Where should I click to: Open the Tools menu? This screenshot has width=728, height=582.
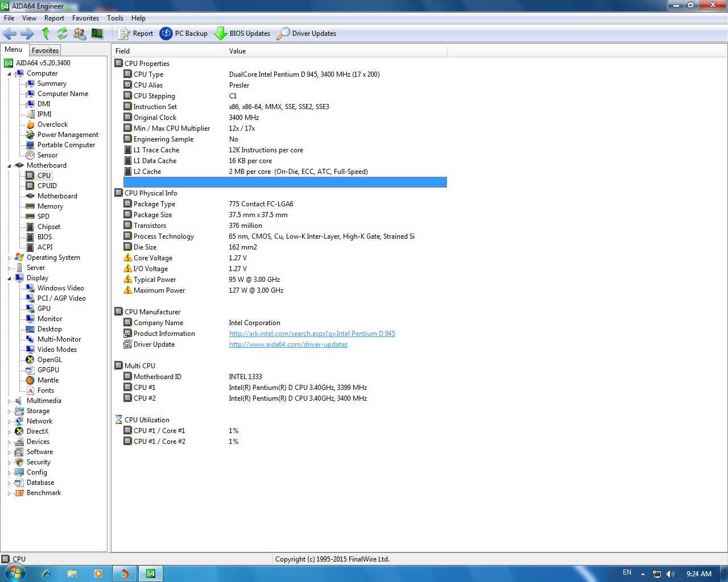tap(115, 18)
